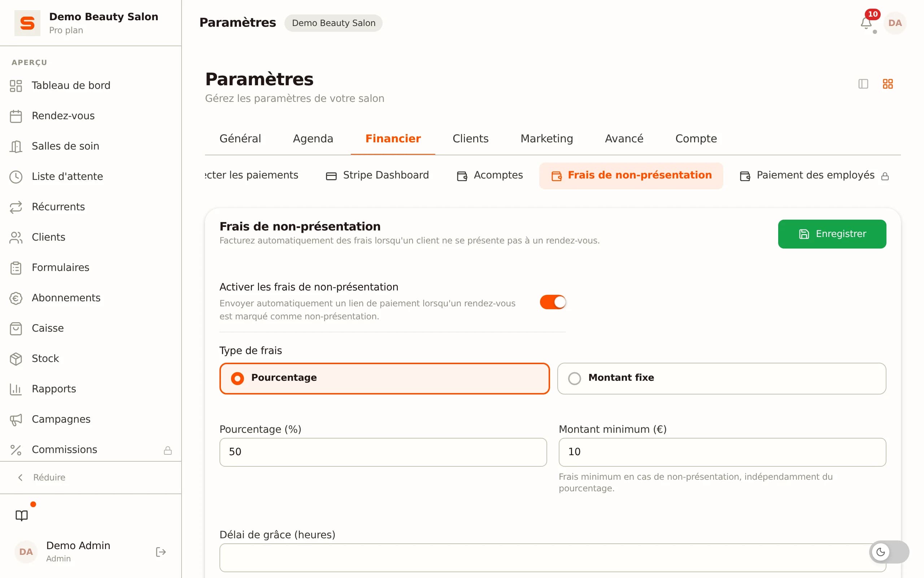Disable the non-présentation fees toggle
Screen dimensions: 924x578
[x=553, y=302]
